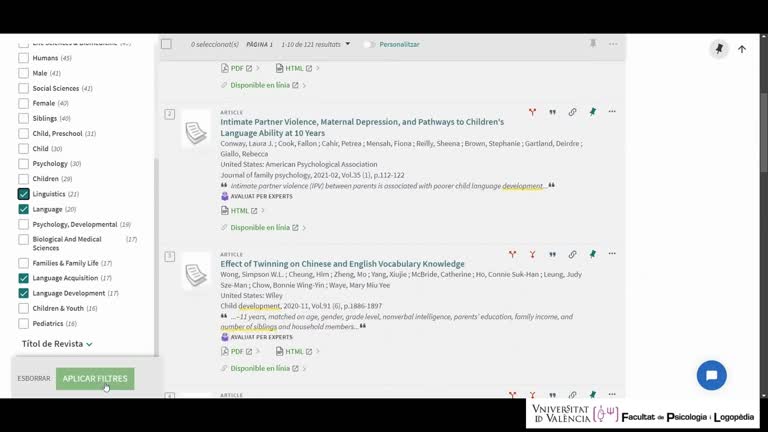Check the Psychology filter
The height and width of the screenshot is (432, 768).
click(x=24, y=164)
